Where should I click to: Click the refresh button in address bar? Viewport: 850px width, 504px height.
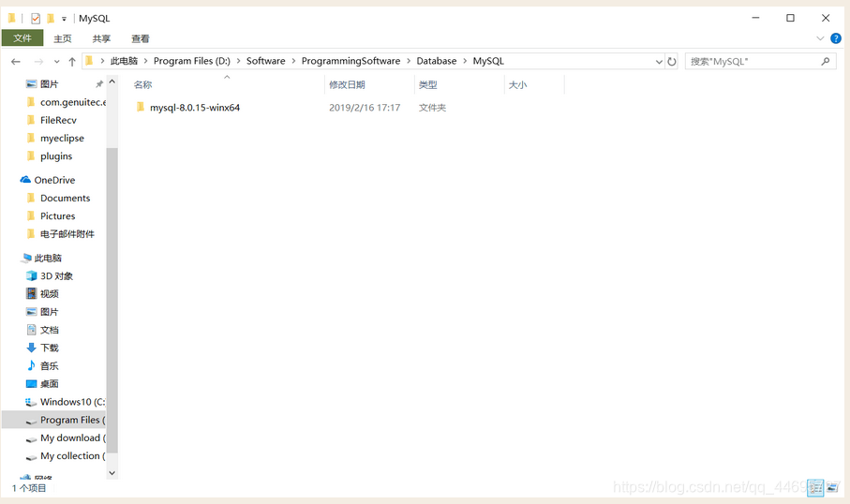[x=672, y=62]
